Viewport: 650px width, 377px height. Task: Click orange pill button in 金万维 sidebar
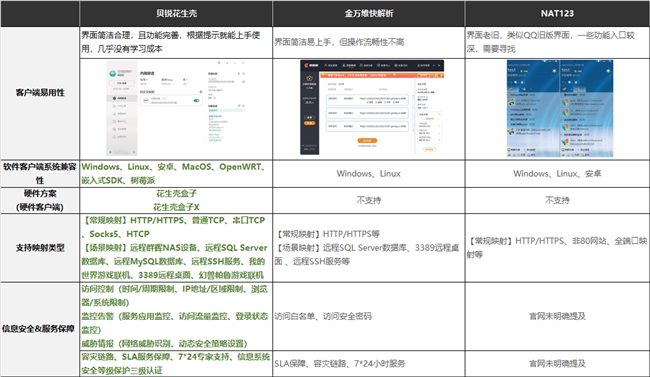[309, 123]
